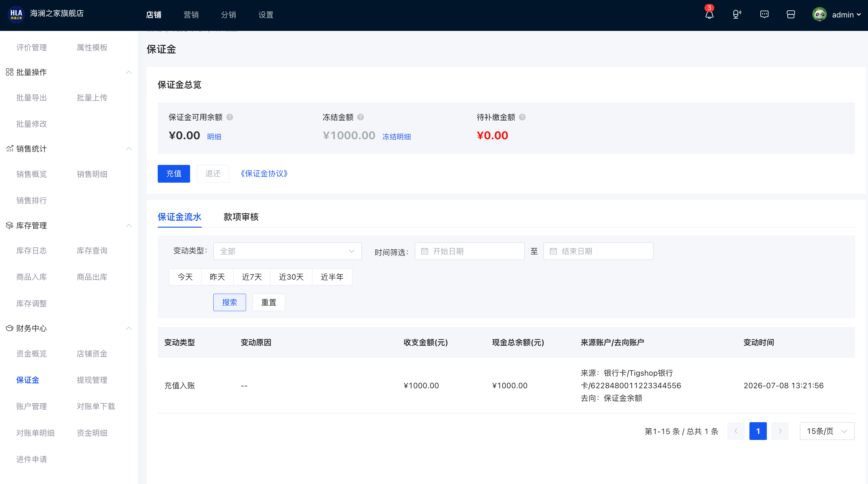Open the 营销 top menu
Screen dimensions: 868x484
(x=191, y=15)
